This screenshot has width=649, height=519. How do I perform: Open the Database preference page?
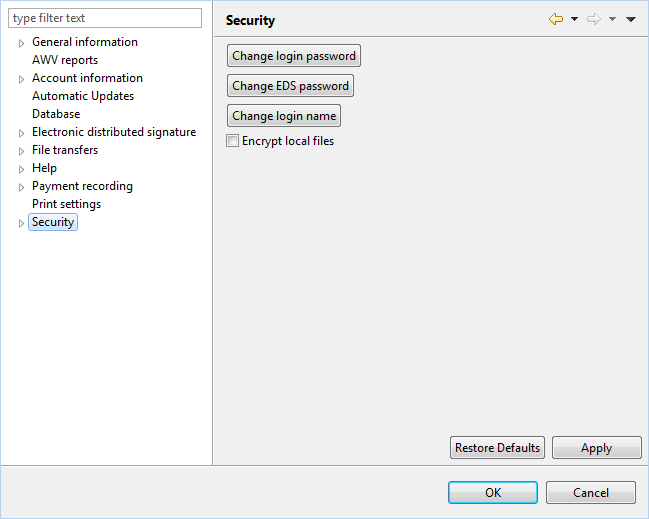56,114
